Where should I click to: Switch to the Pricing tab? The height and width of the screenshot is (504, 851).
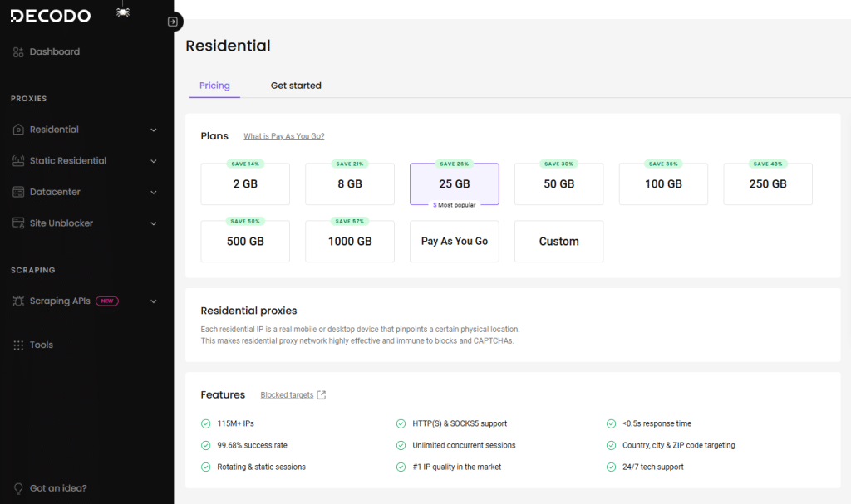point(214,86)
